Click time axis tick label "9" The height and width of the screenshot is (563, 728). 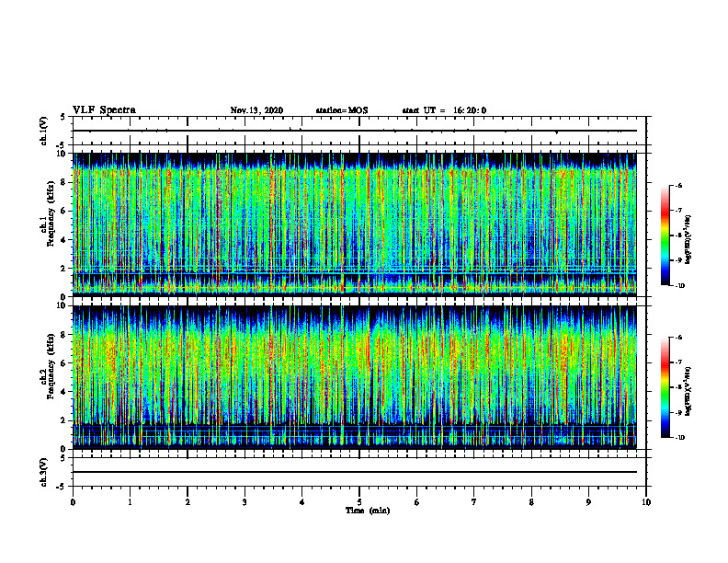point(588,502)
